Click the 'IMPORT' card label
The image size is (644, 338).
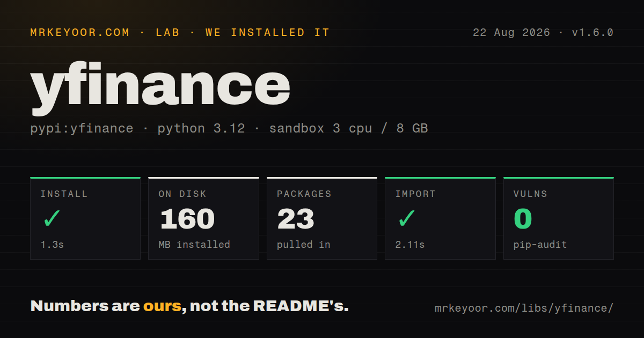[x=415, y=194]
